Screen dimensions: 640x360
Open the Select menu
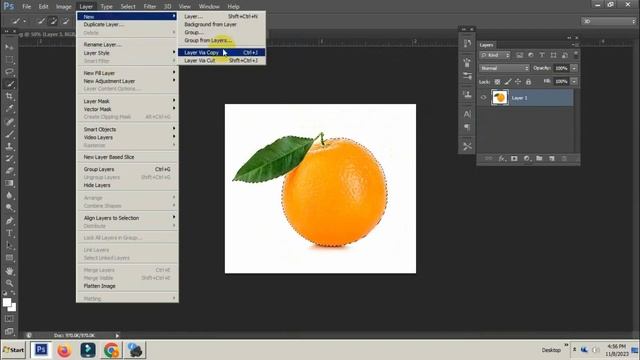point(128,7)
